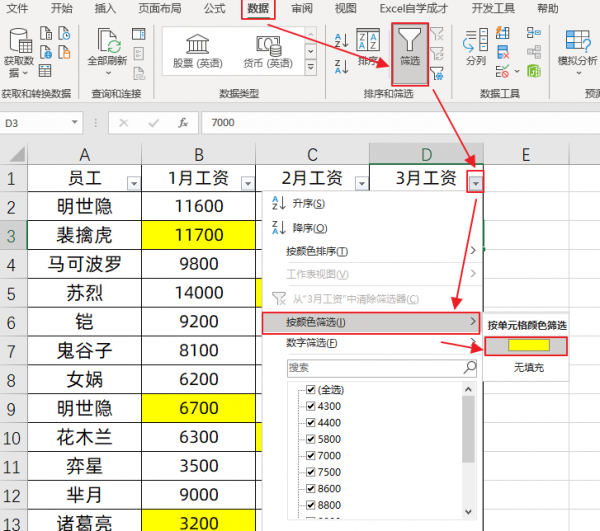The height and width of the screenshot is (531, 600).
Task: Uncheck the 8600 checkbox
Action: click(311, 489)
